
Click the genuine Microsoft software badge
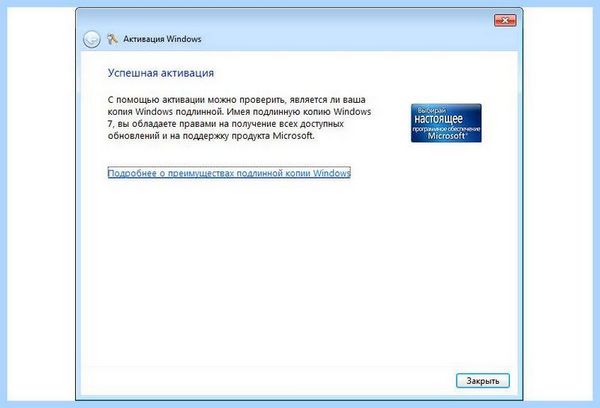click(x=446, y=123)
